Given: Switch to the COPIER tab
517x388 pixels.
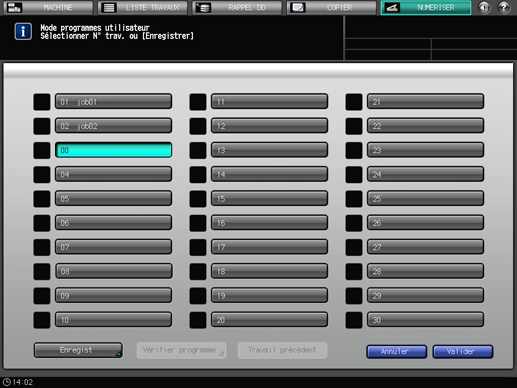Looking at the screenshot, I should coord(331,7).
